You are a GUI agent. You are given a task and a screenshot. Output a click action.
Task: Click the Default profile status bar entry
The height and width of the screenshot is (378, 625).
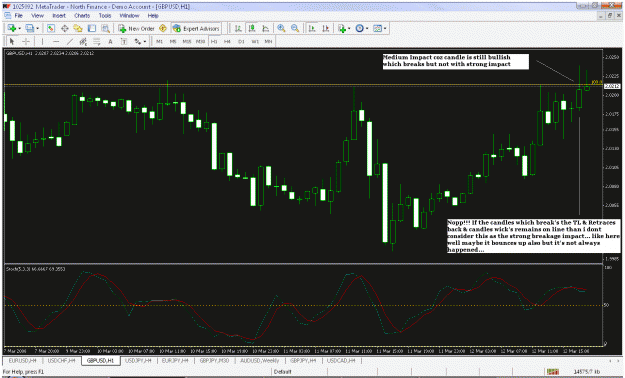(283, 372)
